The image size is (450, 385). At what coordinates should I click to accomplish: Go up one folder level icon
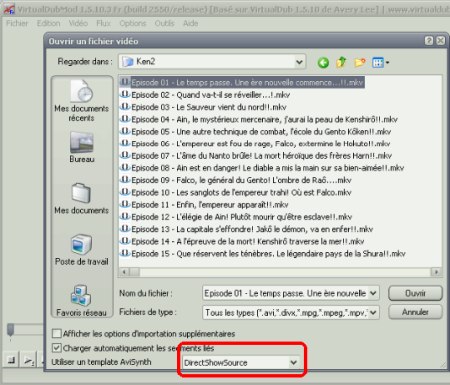pos(341,62)
